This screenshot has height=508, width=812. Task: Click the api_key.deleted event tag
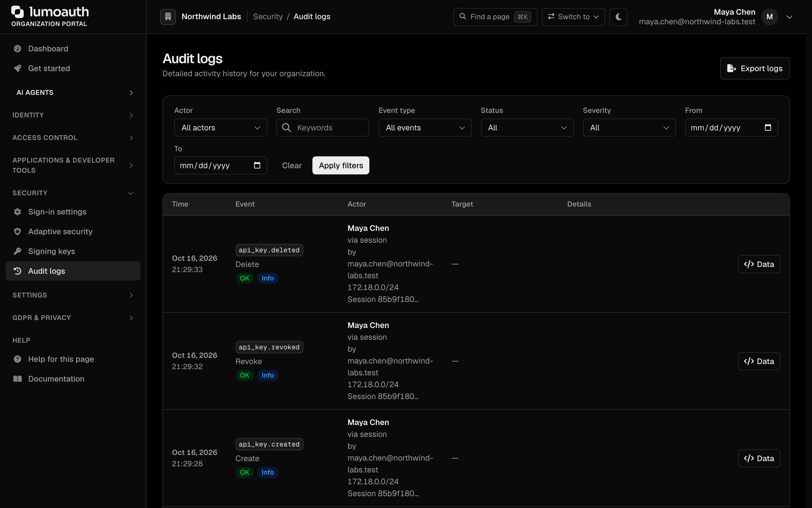(269, 250)
